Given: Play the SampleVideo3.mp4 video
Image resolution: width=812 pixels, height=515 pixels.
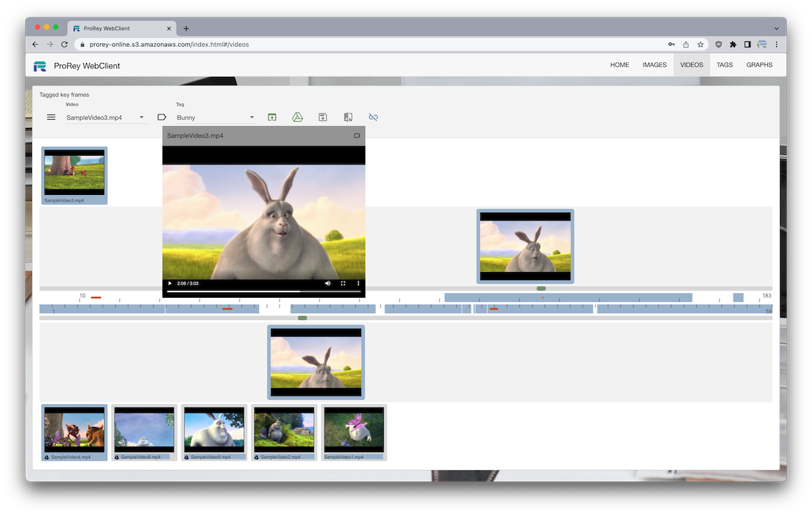Looking at the screenshot, I should pyautogui.click(x=170, y=284).
